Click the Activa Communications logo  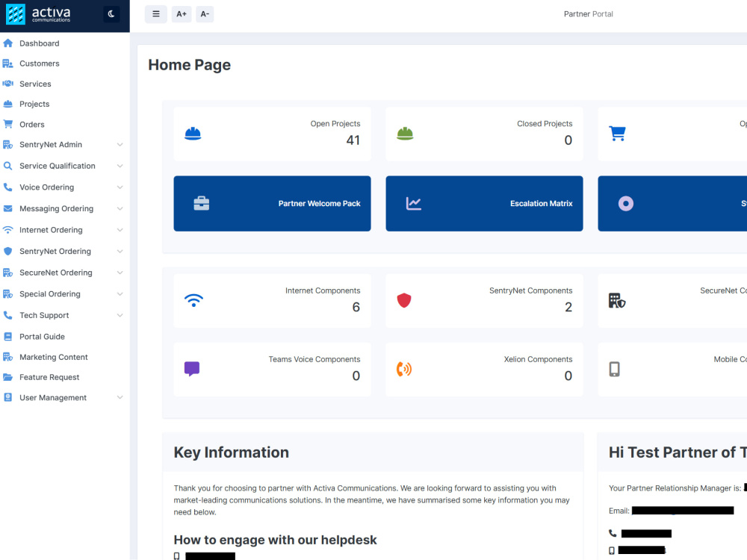click(x=38, y=13)
